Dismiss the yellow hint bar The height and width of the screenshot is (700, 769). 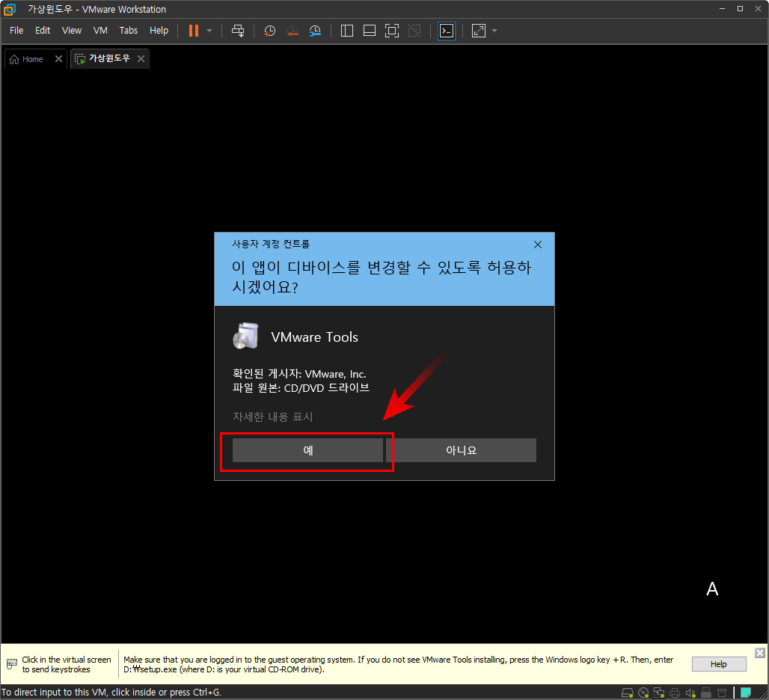coord(760,653)
